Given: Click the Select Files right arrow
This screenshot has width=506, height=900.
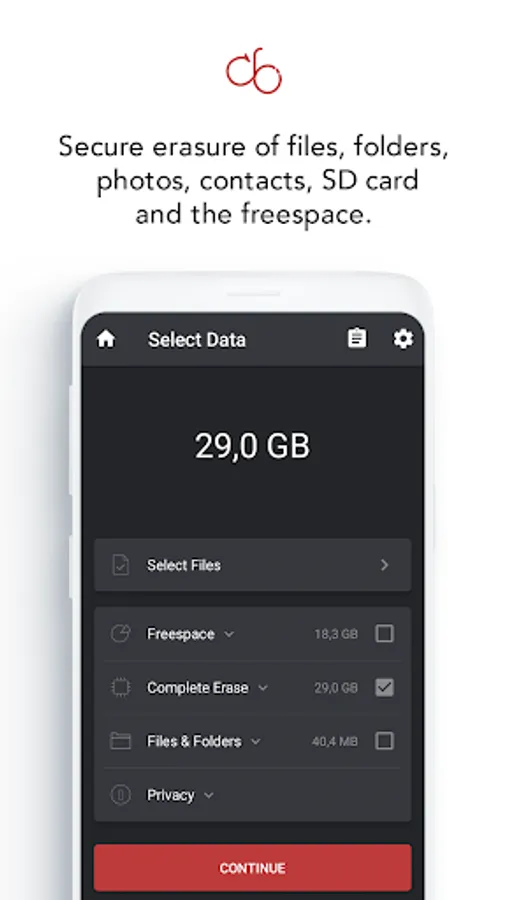Looking at the screenshot, I should [385, 565].
